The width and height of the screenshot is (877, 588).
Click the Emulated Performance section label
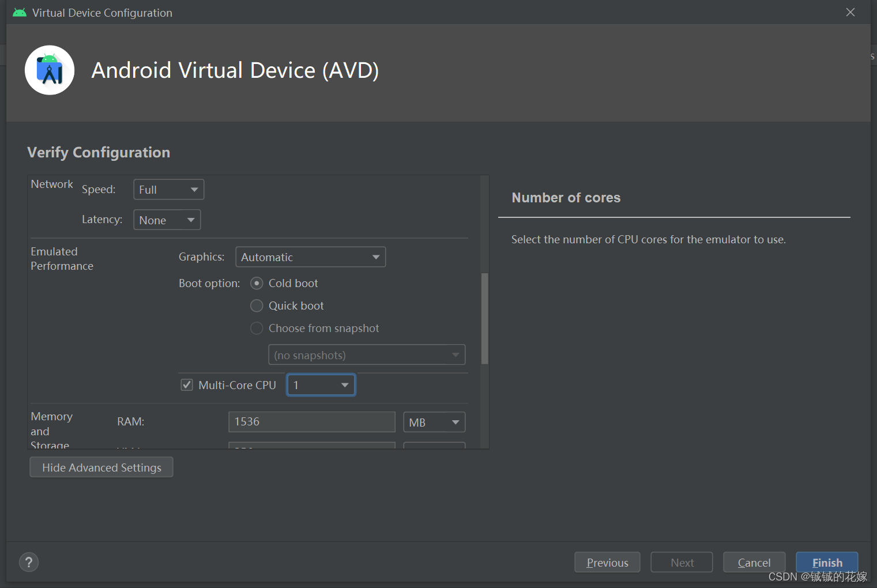[x=62, y=259]
